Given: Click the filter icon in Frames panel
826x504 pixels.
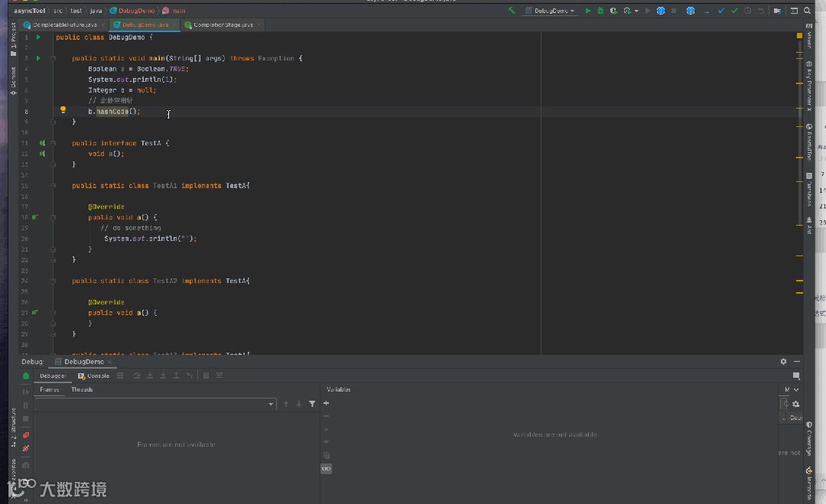Looking at the screenshot, I should pyautogui.click(x=312, y=404).
